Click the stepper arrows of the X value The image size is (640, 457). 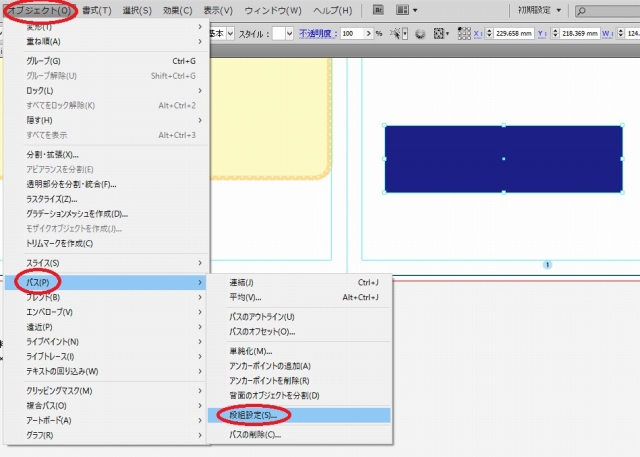click(489, 33)
